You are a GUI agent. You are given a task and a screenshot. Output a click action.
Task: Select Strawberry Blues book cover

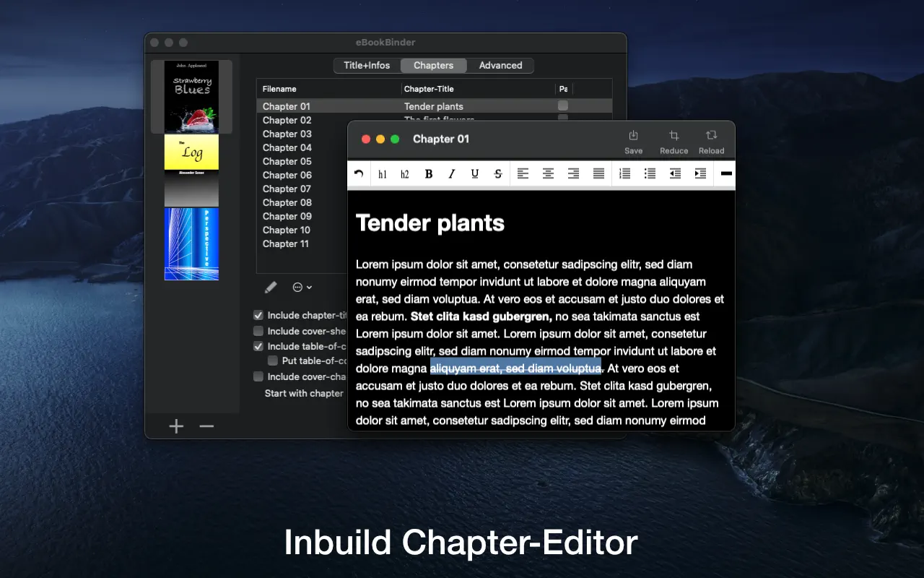coord(191,97)
